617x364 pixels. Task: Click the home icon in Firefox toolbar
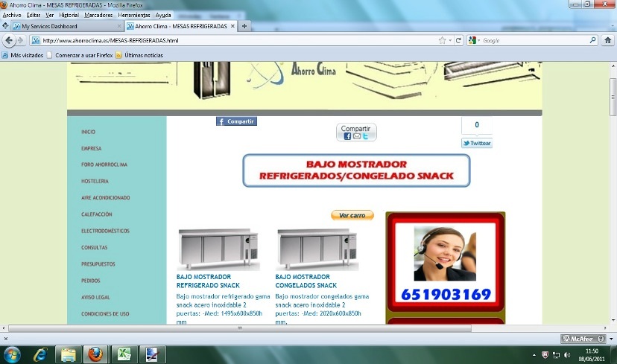click(x=606, y=40)
